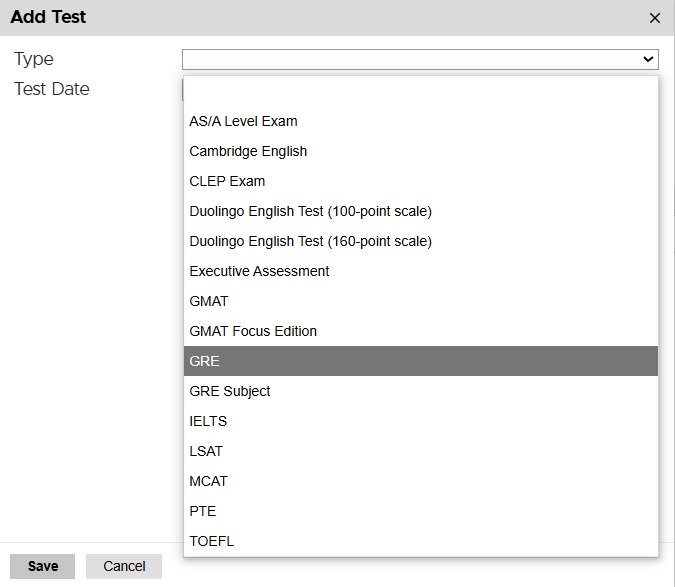Select Cambridge English option
The image size is (675, 587).
click(x=421, y=151)
